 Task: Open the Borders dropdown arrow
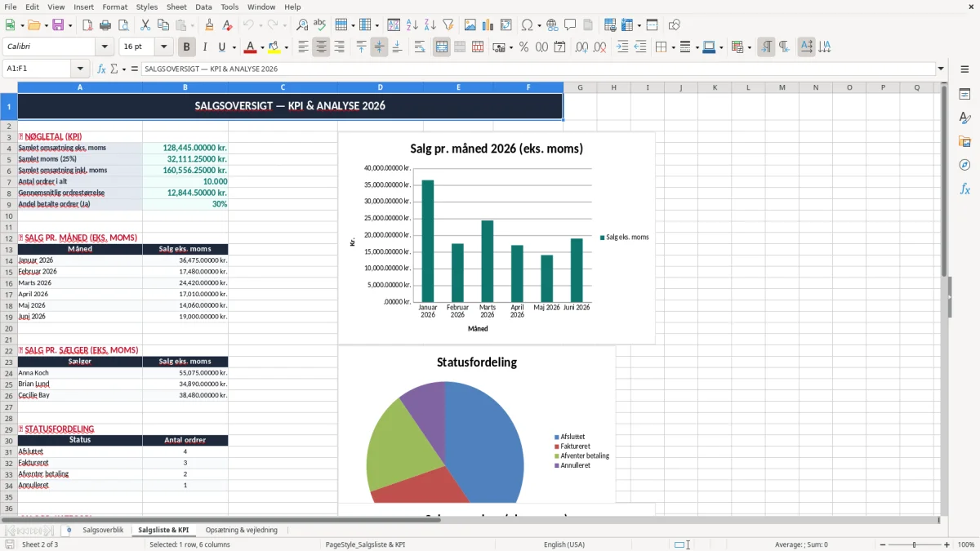673,47
